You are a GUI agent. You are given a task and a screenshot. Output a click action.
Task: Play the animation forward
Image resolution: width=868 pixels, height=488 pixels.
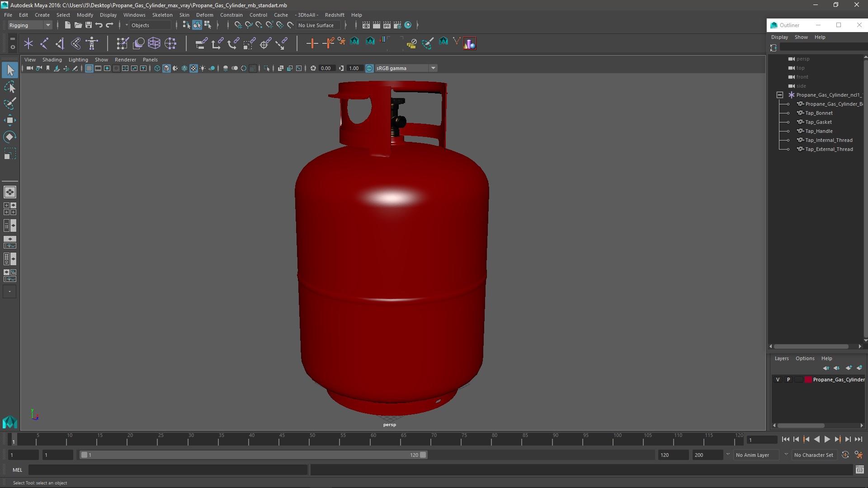(827, 439)
